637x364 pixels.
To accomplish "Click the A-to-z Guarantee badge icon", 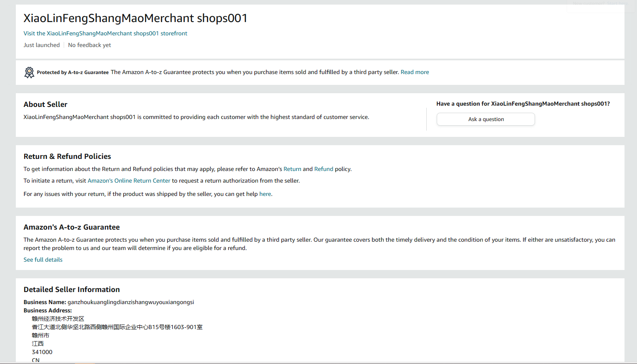I will [29, 72].
